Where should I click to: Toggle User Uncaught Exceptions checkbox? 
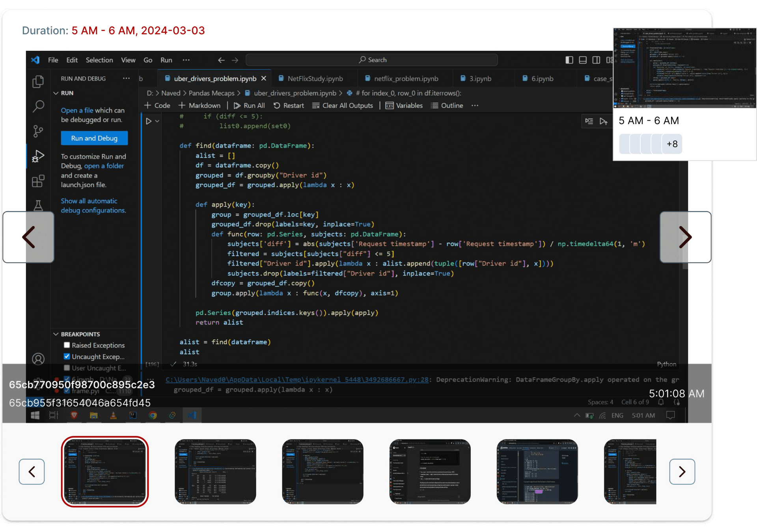(x=67, y=368)
